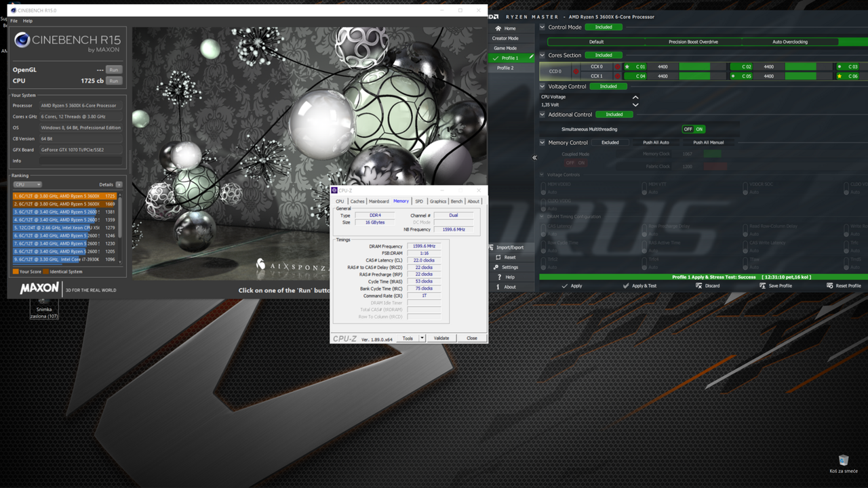
Task: Increase CPU Voltage with up arrow
Action: 635,97
